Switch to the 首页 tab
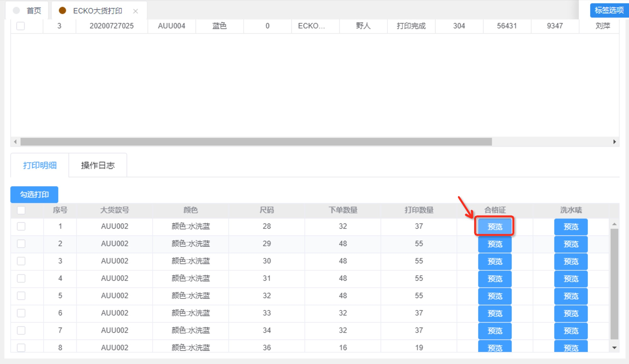Screen dimensions: 629x364 [34, 11]
